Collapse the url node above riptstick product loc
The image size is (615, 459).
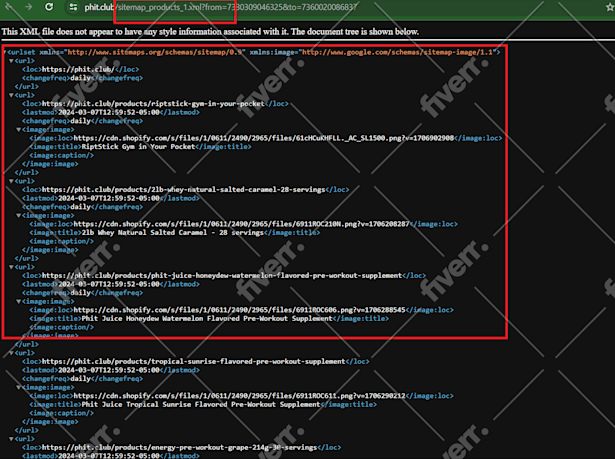pos(11,95)
